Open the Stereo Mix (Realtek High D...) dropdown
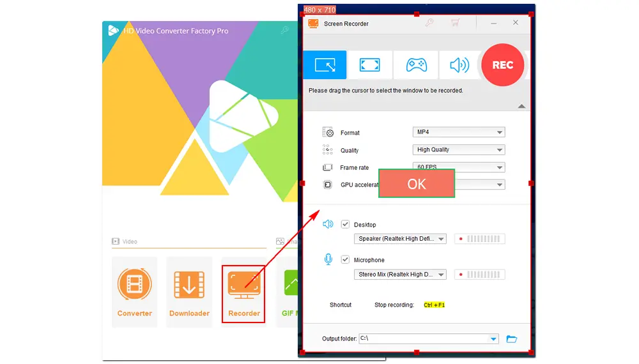This screenshot has height=364, width=639. click(x=400, y=275)
